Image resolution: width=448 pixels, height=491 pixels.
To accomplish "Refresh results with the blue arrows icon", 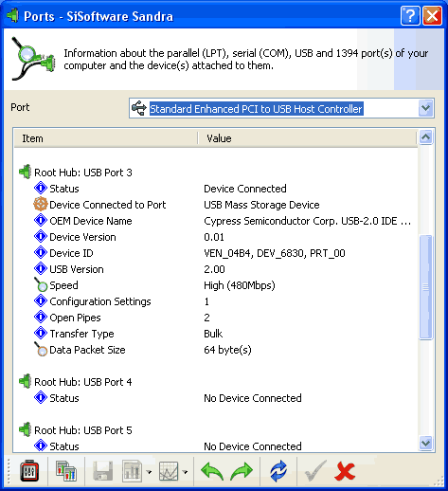I will 278,471.
